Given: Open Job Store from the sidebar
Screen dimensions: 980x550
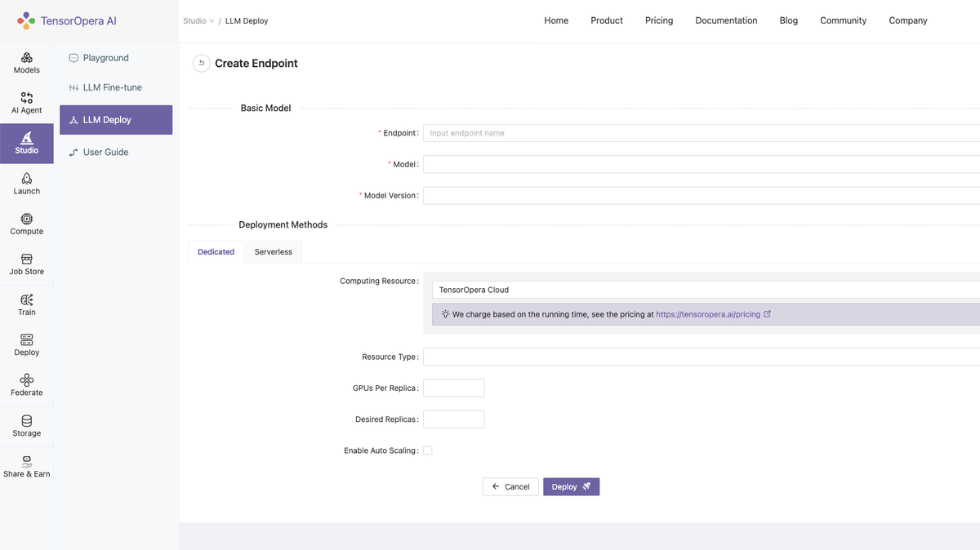Looking at the screenshot, I should click(x=26, y=264).
